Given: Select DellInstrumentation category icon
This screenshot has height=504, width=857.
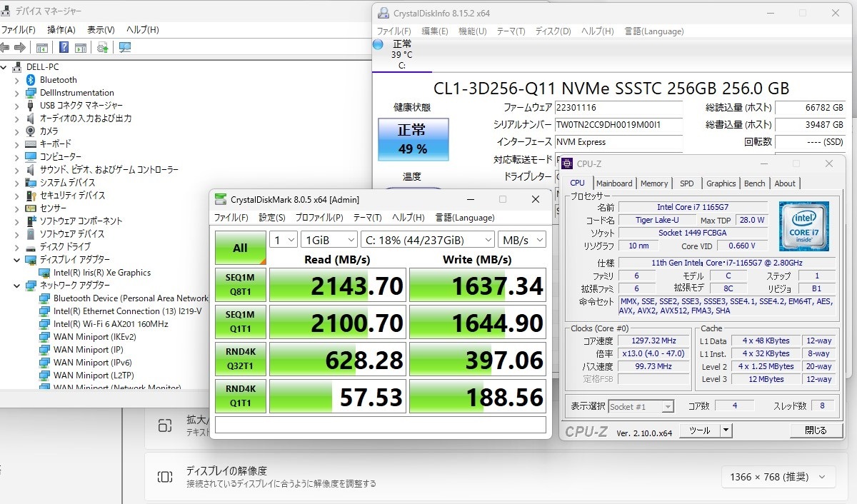Looking at the screenshot, I should coord(31,93).
